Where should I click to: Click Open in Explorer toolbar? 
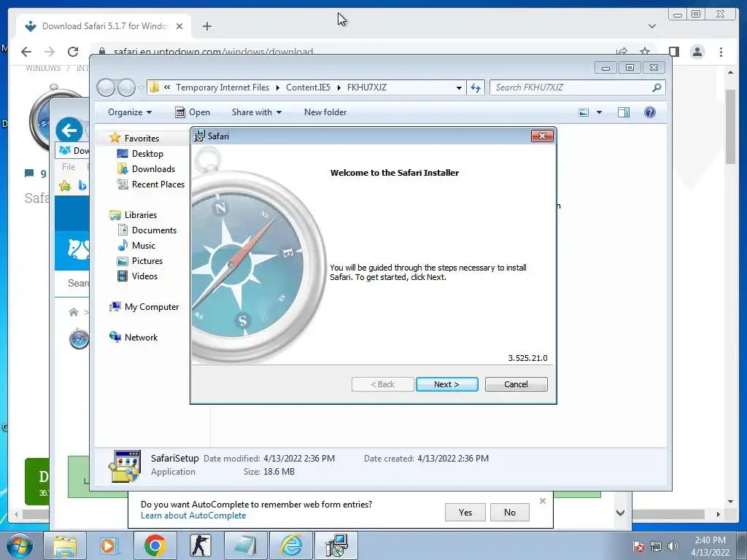click(193, 112)
